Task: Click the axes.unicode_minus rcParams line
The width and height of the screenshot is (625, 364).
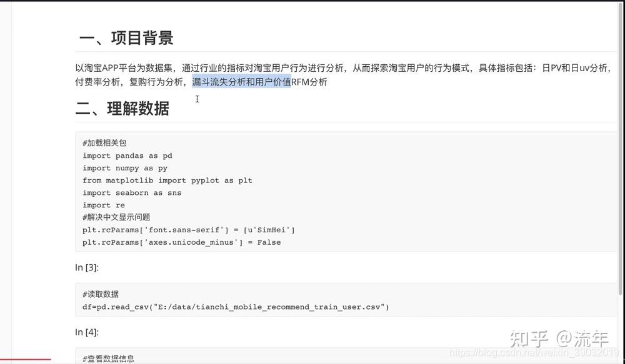Action: [x=181, y=242]
